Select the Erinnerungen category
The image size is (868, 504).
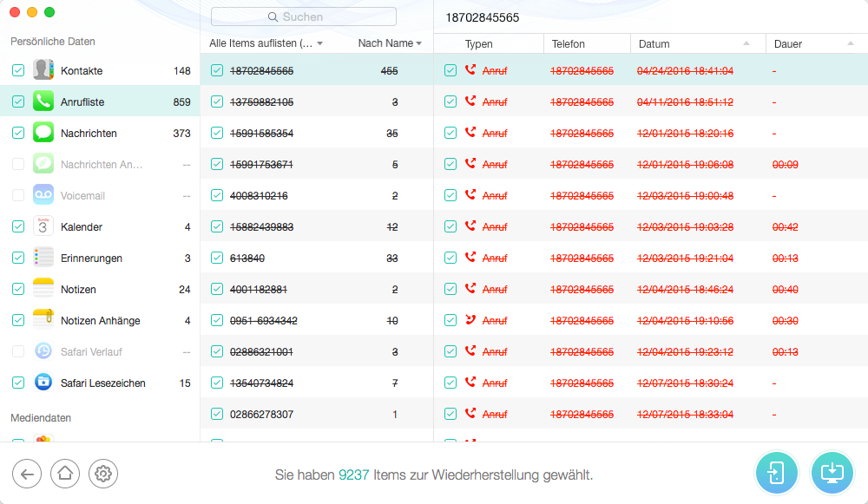(100, 258)
